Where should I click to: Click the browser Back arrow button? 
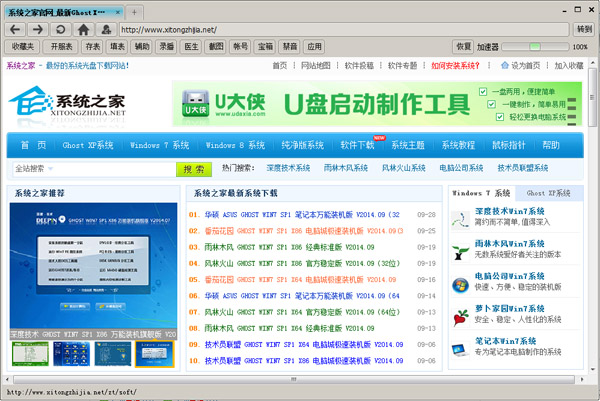[17, 29]
